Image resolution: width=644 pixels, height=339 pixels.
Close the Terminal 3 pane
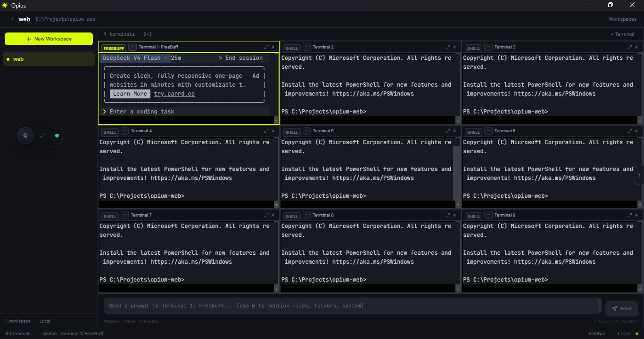tap(636, 47)
